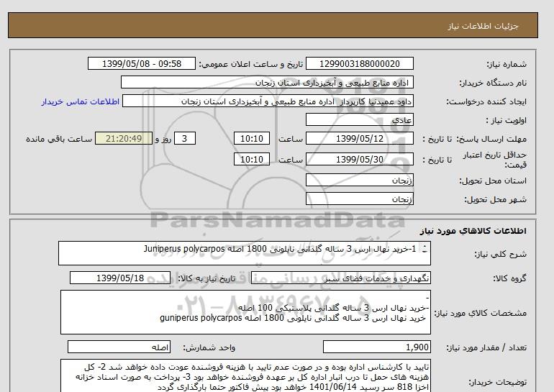Click the quantity field showing 1,900
This screenshot has width=554, height=392.
pos(376,347)
